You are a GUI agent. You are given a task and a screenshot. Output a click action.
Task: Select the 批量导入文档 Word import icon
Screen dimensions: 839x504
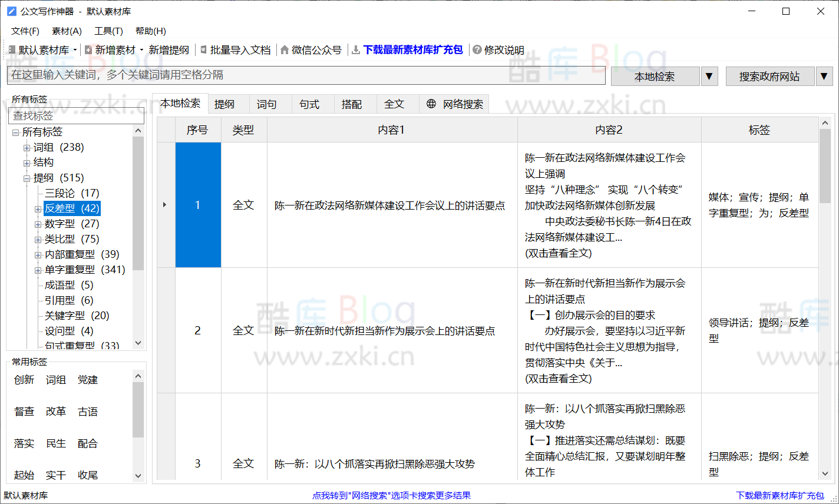click(x=203, y=50)
